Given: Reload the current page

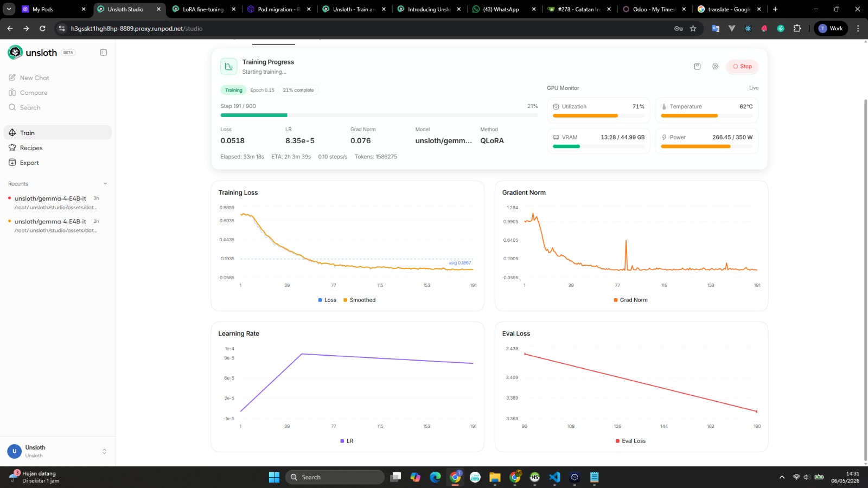Looking at the screenshot, I should coord(42,28).
